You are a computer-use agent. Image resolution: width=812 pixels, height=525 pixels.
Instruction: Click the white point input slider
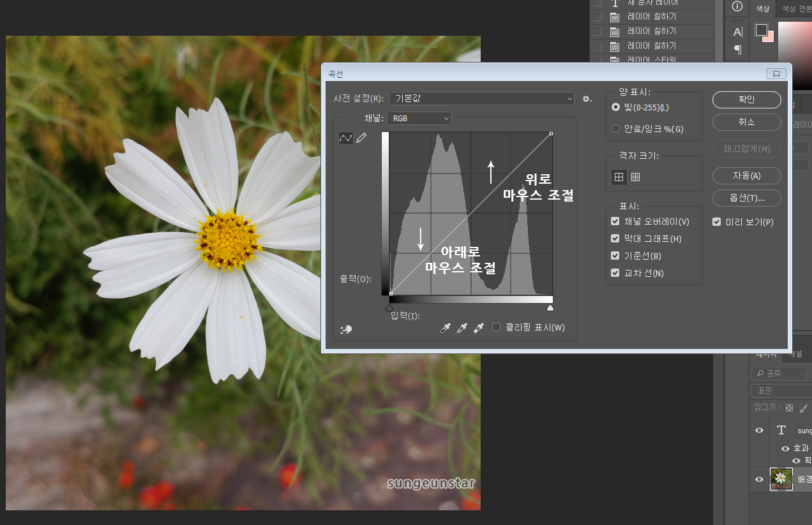pos(550,307)
